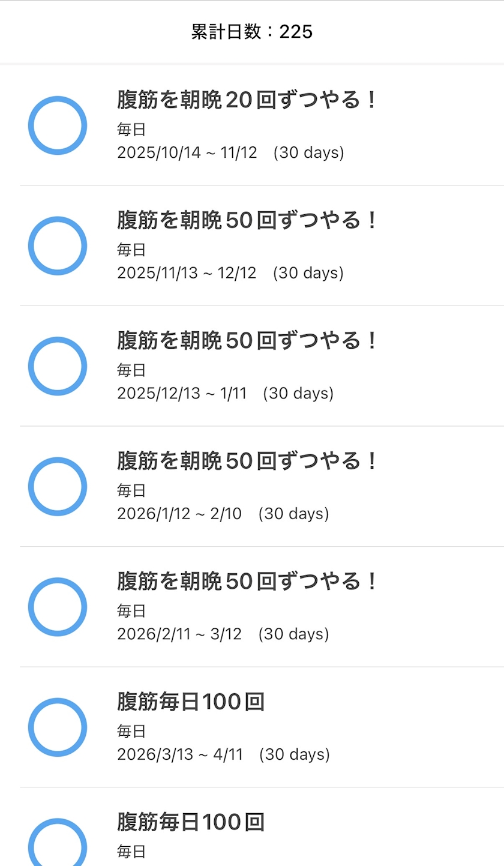Tap the blue circle for the 2025/10/14 goal
The height and width of the screenshot is (866, 504).
(58, 125)
